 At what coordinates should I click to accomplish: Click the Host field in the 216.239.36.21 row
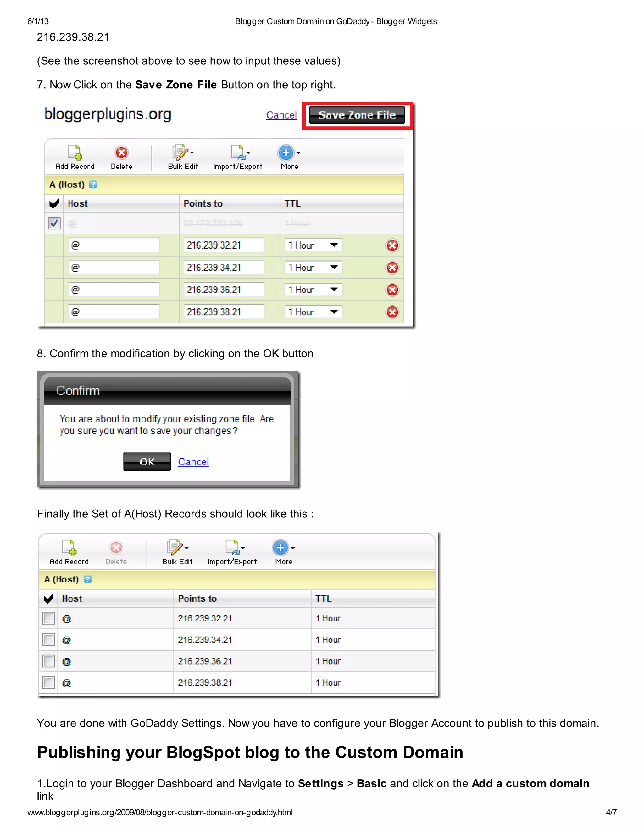(114, 290)
